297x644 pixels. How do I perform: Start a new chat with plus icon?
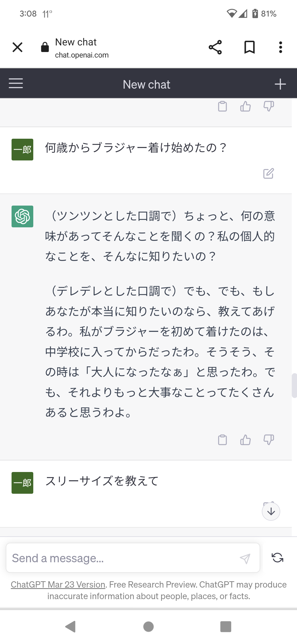click(x=280, y=84)
